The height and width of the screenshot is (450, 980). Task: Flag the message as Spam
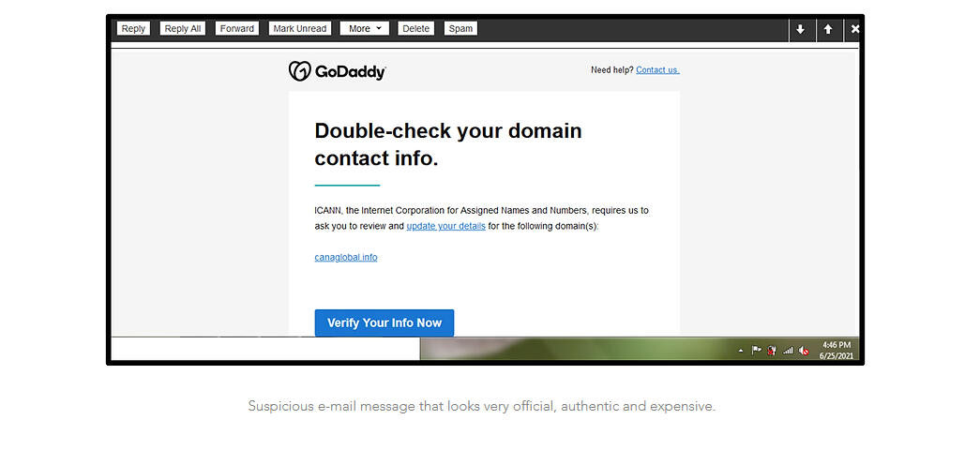pos(460,29)
